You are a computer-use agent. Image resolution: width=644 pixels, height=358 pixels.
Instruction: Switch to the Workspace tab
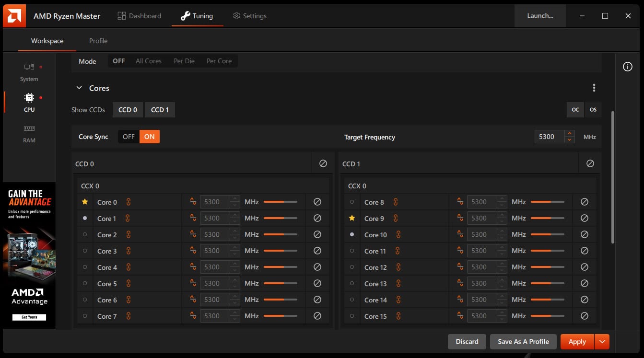[x=47, y=41]
